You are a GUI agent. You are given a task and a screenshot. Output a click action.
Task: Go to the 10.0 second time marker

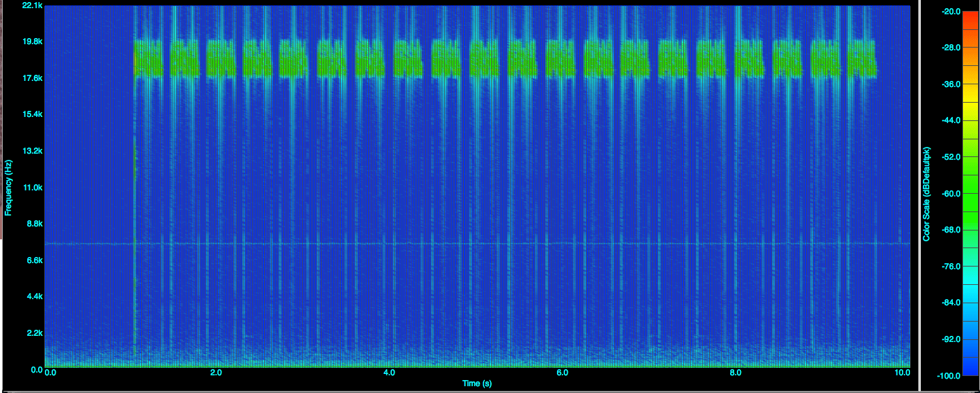pyautogui.click(x=903, y=373)
